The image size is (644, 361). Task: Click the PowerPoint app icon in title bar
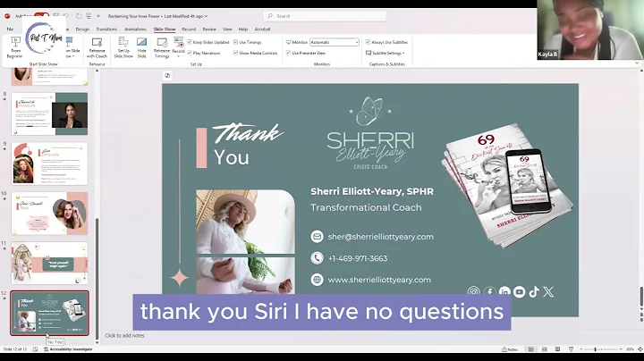7,16
